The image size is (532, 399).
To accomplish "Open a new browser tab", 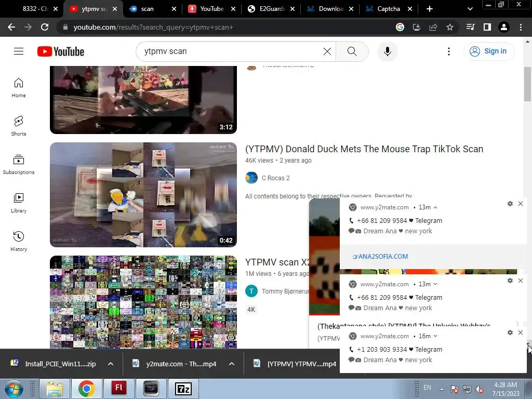I will [x=430, y=9].
